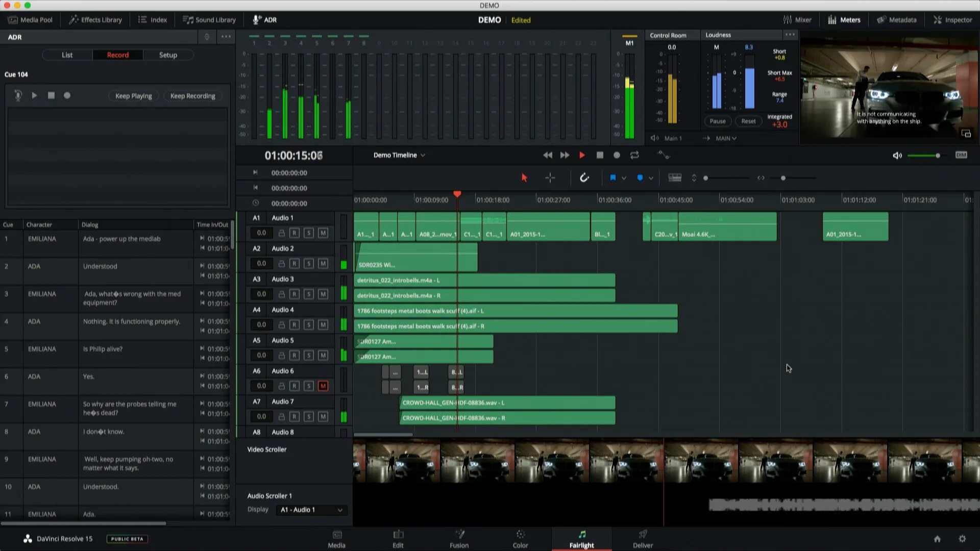Click the blue flag icon

[x=612, y=178]
